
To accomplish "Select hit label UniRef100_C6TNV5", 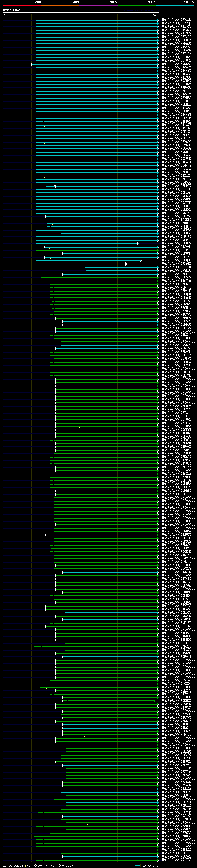I will (177, 84).
